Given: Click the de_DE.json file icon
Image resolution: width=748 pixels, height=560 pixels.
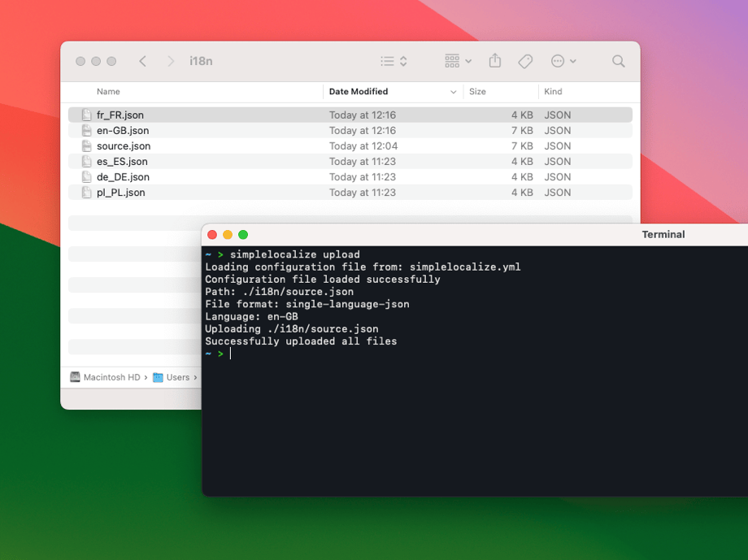Looking at the screenshot, I should (x=86, y=177).
